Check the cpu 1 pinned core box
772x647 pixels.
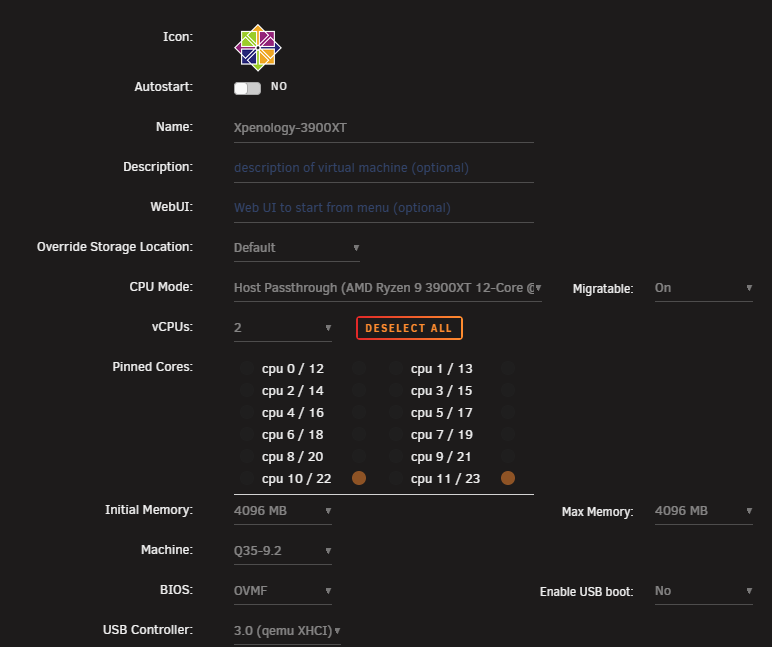pyautogui.click(x=395, y=368)
